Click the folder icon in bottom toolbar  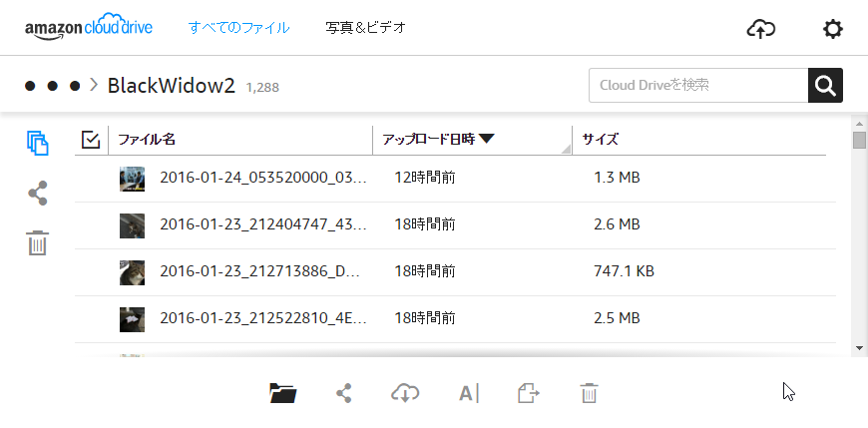tap(283, 393)
